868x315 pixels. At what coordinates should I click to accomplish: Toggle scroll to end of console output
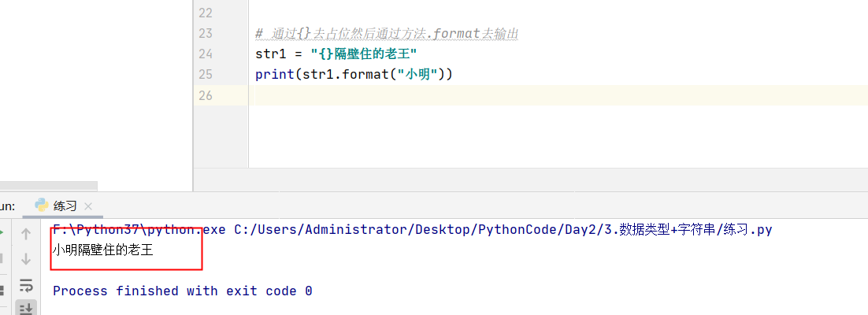[x=25, y=309]
